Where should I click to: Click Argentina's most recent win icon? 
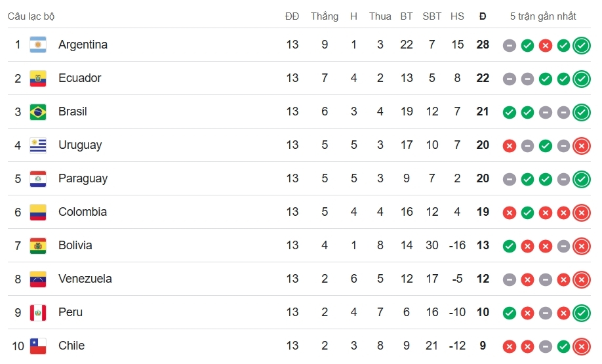tap(582, 46)
